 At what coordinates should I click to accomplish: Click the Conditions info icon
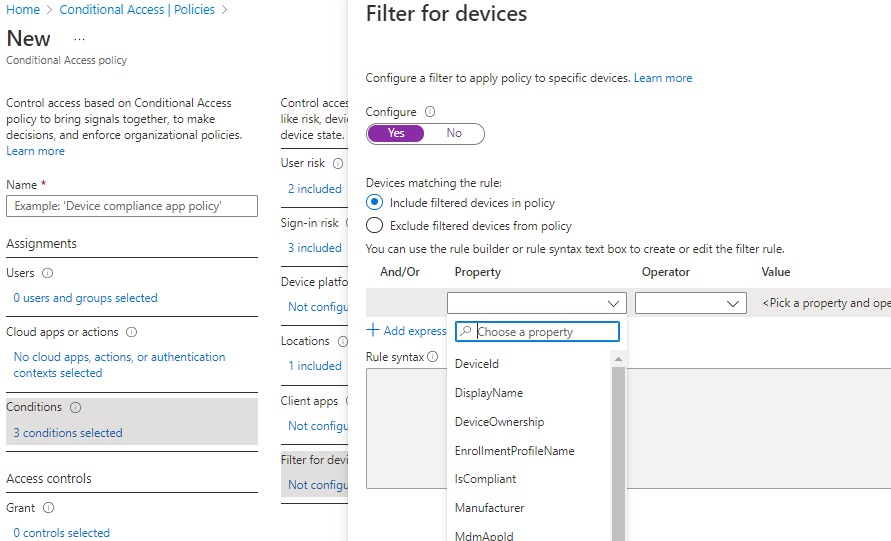tap(76, 408)
